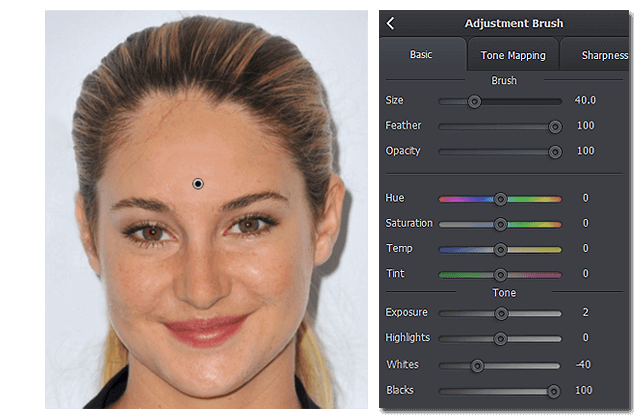The height and width of the screenshot is (420, 644).
Task: Click the Tint slider handle
Action: coord(500,274)
